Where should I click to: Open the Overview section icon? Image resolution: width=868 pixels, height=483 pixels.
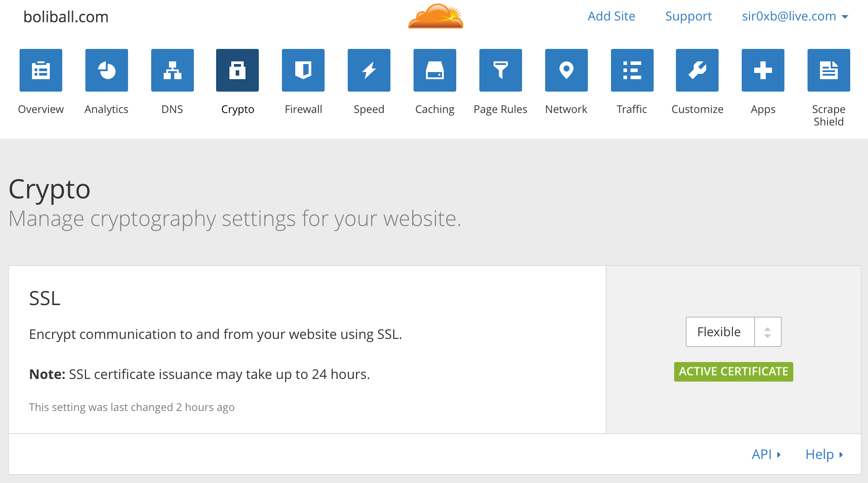tap(41, 70)
